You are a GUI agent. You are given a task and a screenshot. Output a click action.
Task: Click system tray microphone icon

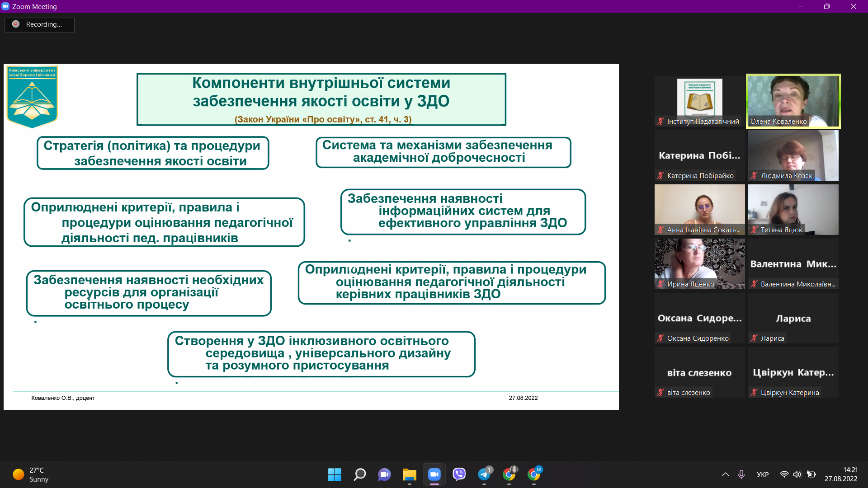click(x=741, y=474)
